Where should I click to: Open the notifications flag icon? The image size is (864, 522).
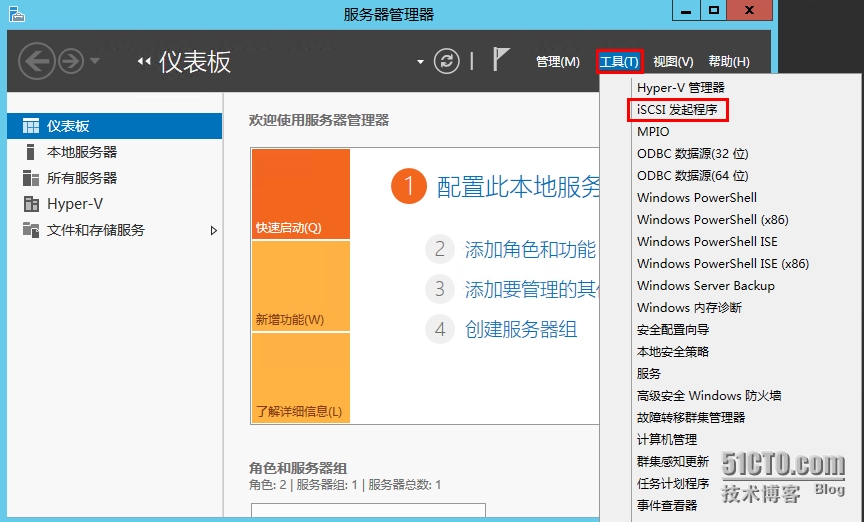(500, 59)
